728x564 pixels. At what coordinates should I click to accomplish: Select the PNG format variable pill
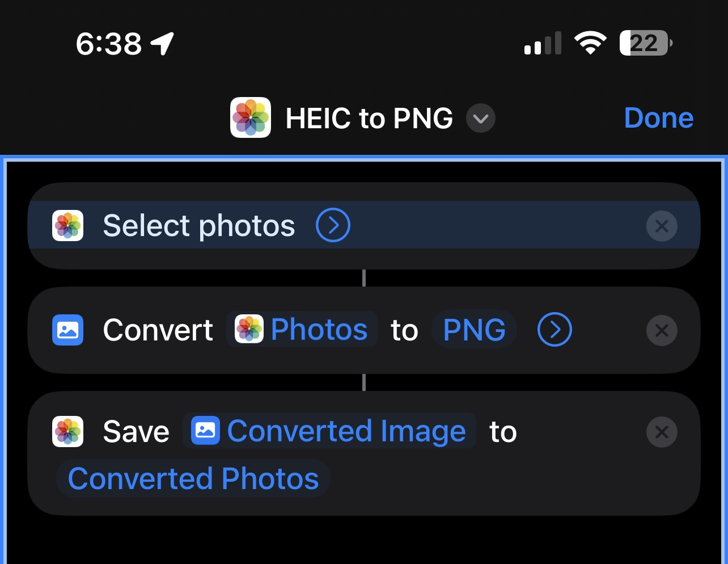474,329
